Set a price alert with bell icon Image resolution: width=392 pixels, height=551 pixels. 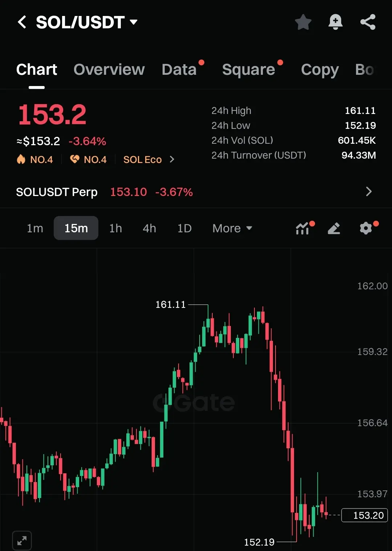(x=335, y=22)
